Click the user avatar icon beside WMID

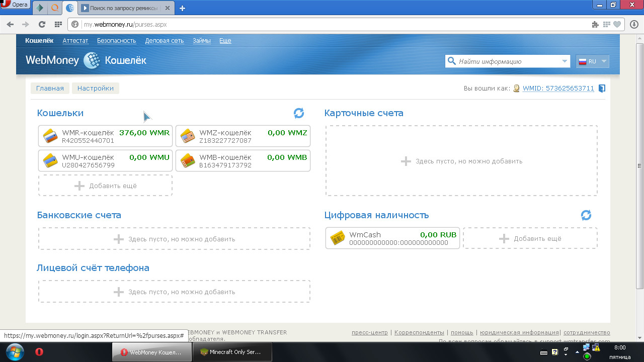pyautogui.click(x=516, y=88)
